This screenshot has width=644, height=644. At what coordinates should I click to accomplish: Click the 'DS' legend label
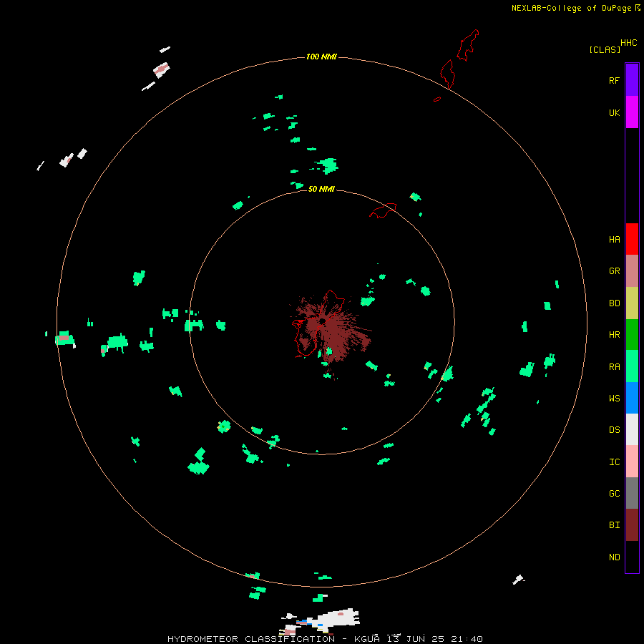[614, 430]
